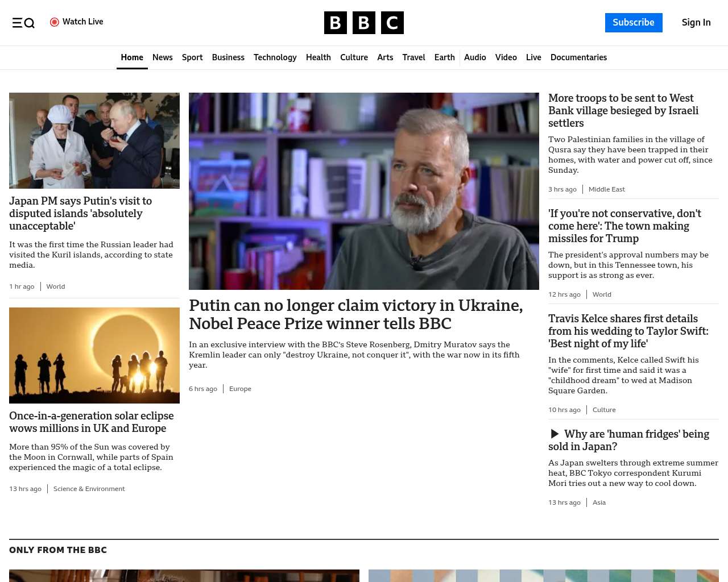Click the Middle East tag
Image resolution: width=728 pixels, height=582 pixels.
click(x=606, y=189)
